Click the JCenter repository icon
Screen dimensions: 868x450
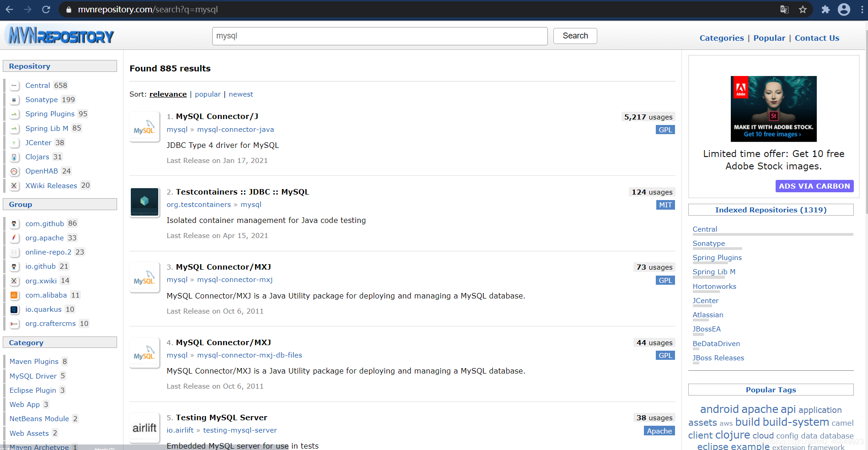pyautogui.click(x=14, y=143)
